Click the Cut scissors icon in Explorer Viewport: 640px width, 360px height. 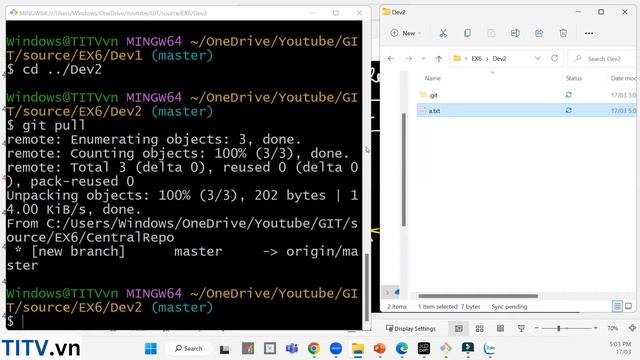443,33
